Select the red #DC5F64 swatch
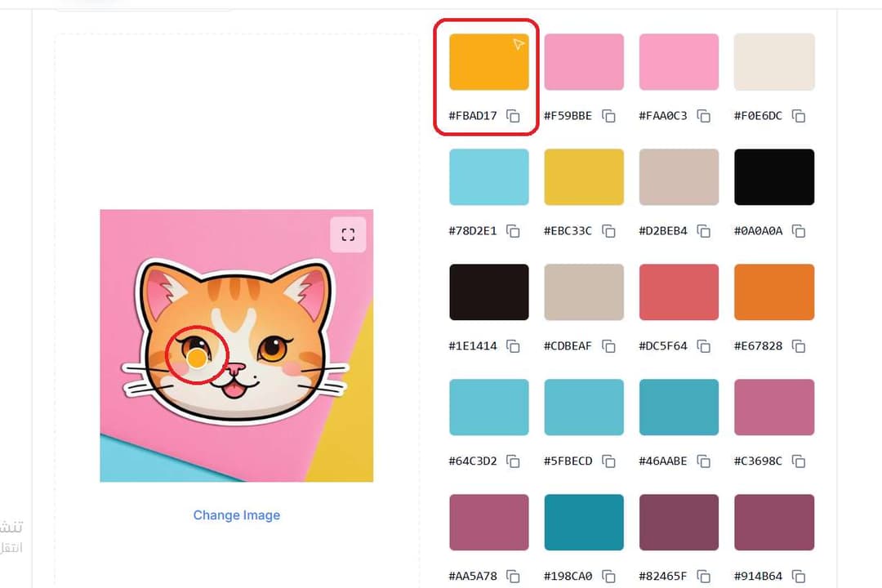Viewport: 882px width, 588px height. tap(678, 292)
